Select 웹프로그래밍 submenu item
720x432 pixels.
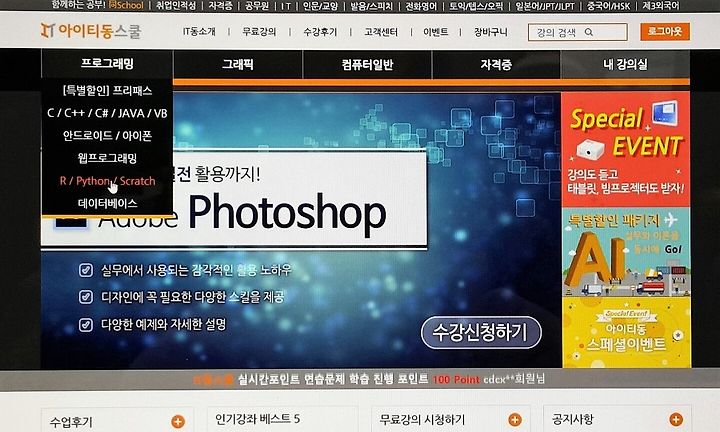107,158
